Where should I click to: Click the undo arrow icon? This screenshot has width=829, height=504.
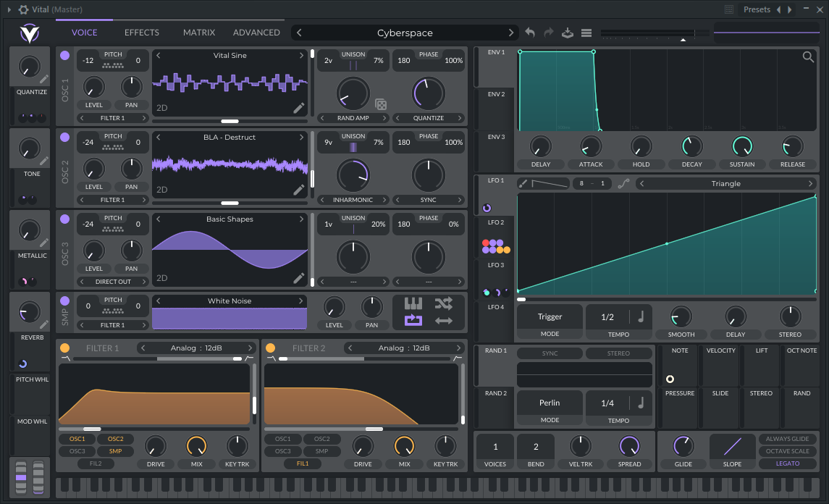click(x=530, y=33)
